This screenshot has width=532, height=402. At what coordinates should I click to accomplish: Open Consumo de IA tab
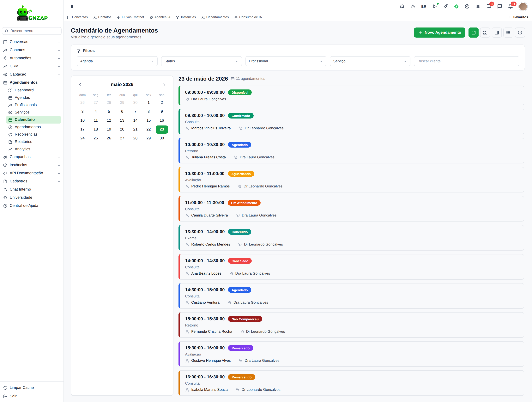click(248, 17)
